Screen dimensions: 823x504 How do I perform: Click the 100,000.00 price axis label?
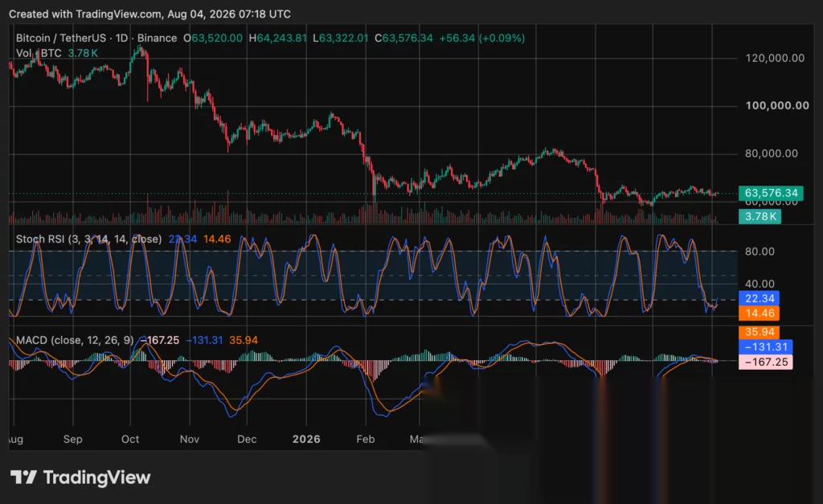point(777,105)
